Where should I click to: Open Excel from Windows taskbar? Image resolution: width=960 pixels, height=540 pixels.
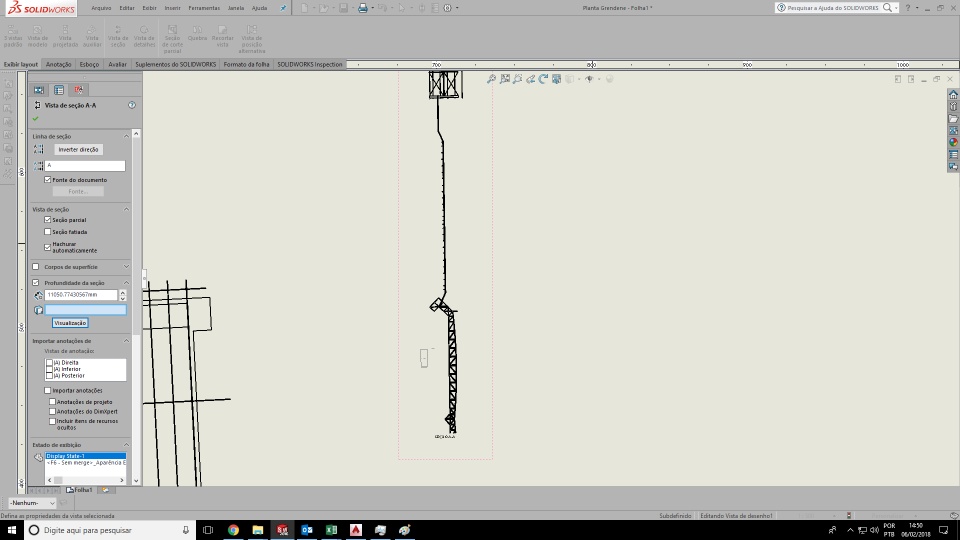[331, 530]
